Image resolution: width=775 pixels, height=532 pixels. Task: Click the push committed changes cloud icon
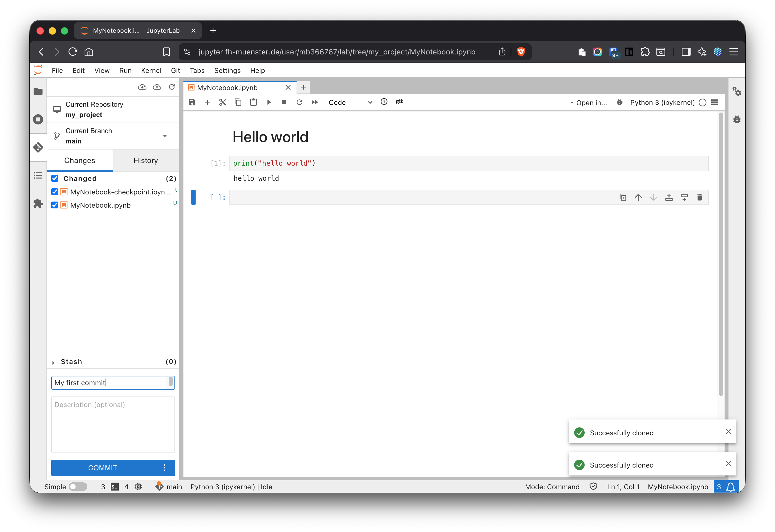tap(157, 87)
